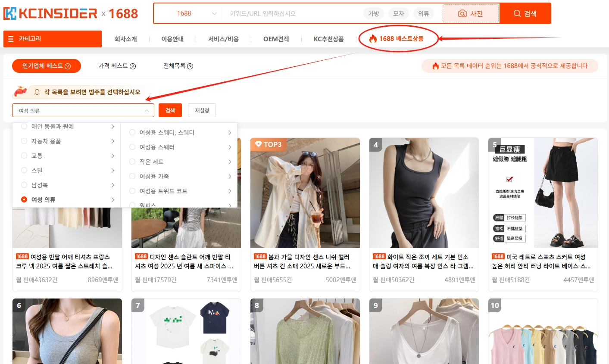Expand the 자동차 용품 row chevron

(113, 141)
